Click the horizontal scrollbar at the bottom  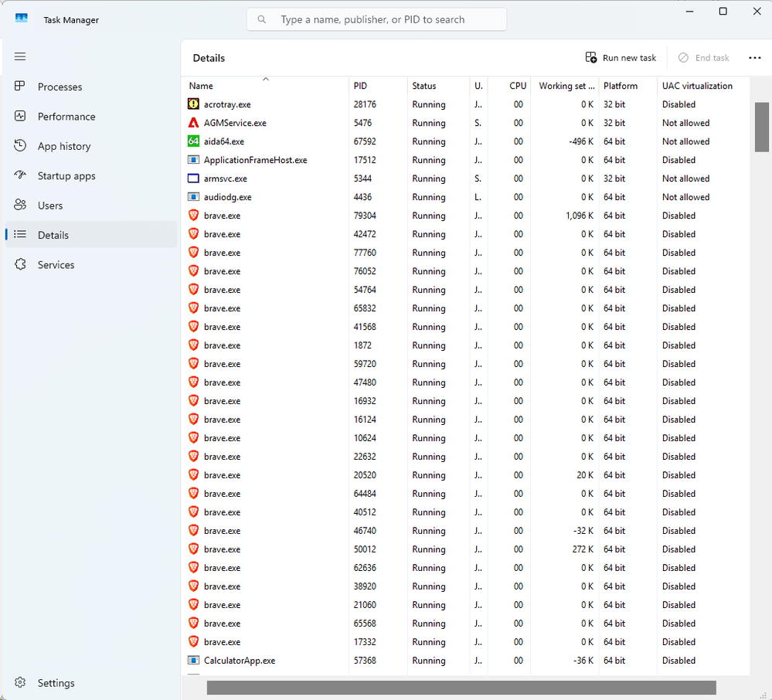click(461, 687)
